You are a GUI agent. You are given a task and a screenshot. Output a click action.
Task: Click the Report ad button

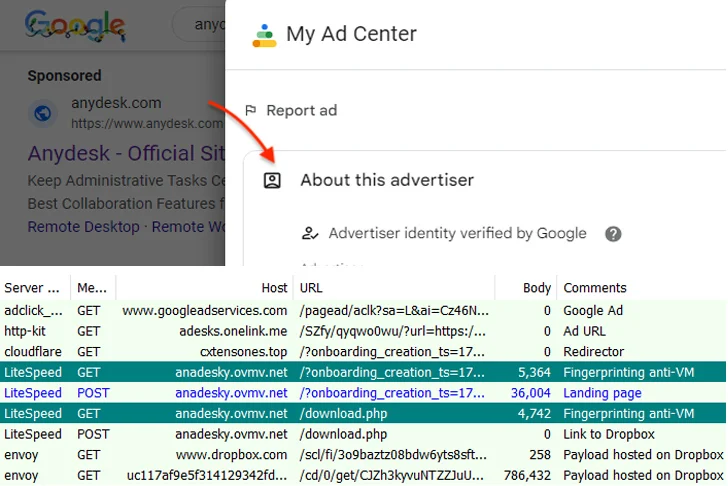pyautogui.click(x=300, y=111)
